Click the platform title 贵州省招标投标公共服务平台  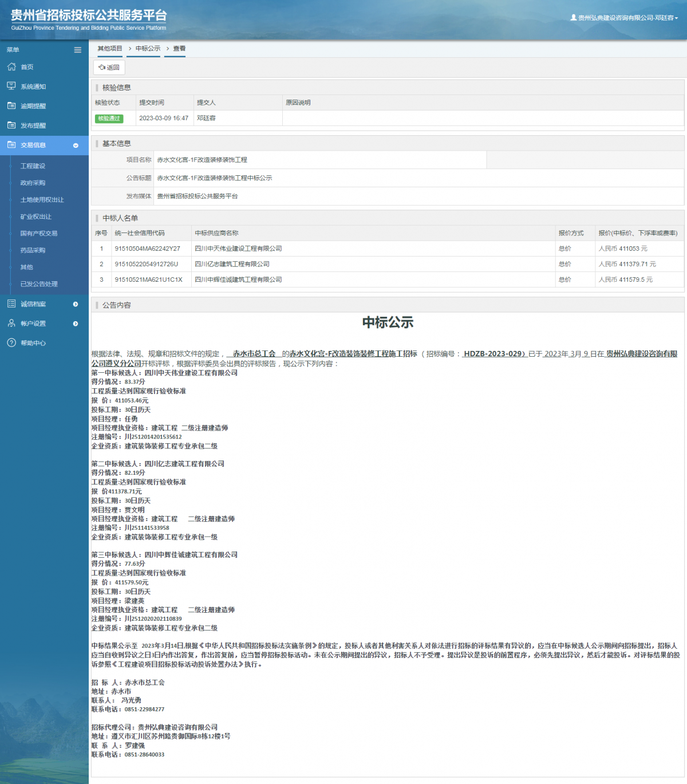(x=89, y=15)
